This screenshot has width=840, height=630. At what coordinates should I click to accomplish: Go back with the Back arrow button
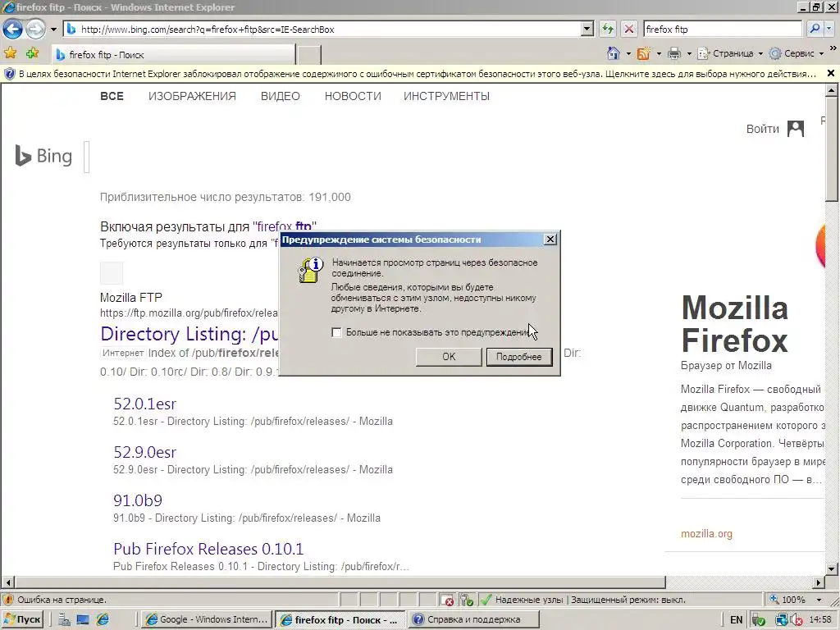point(13,29)
